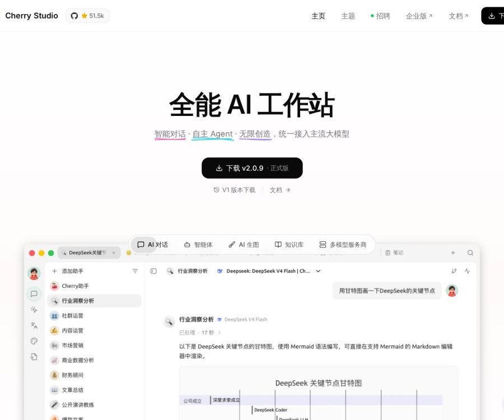Go to the 主页 nav item
Viewport: 504px width, 420px height.
coord(318,16)
